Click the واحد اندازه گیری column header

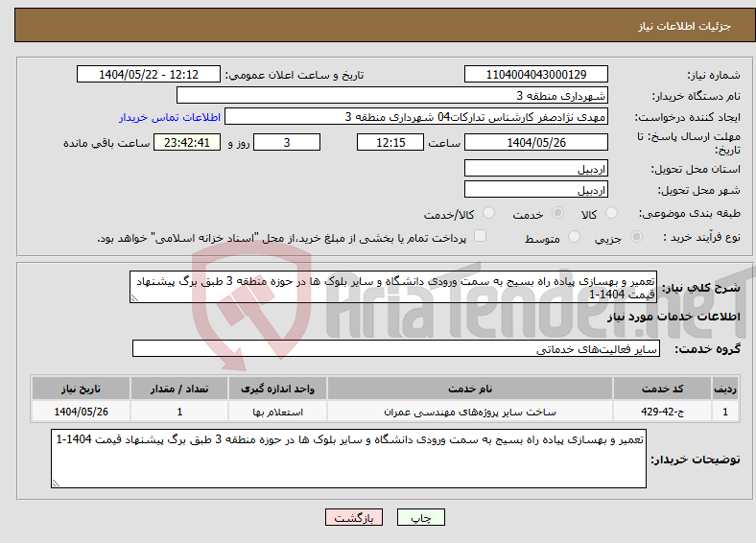click(x=277, y=389)
